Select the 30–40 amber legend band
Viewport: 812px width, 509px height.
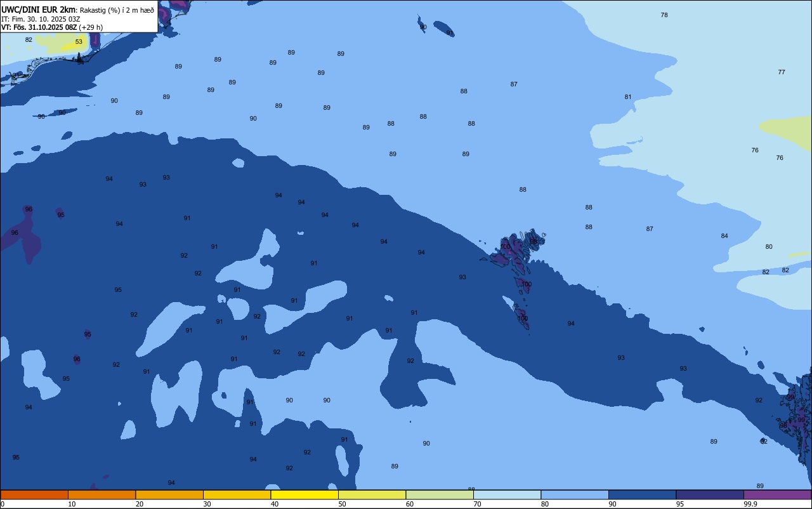click(x=237, y=494)
